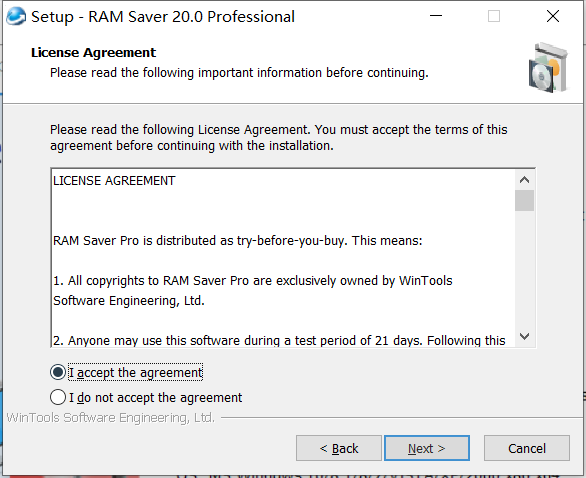Click the line about test period of 21 days
The height and width of the screenshot is (478, 586).
[x=279, y=340]
